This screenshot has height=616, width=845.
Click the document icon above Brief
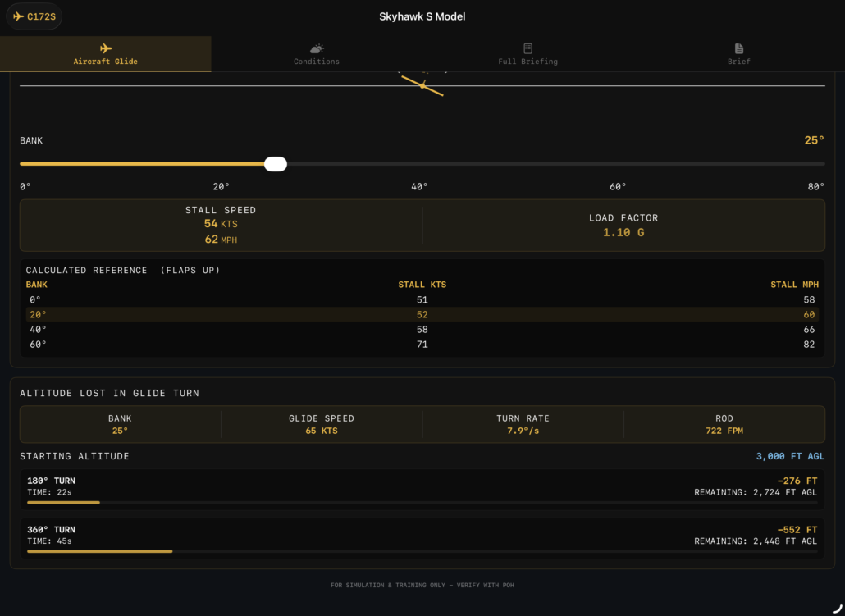(739, 48)
